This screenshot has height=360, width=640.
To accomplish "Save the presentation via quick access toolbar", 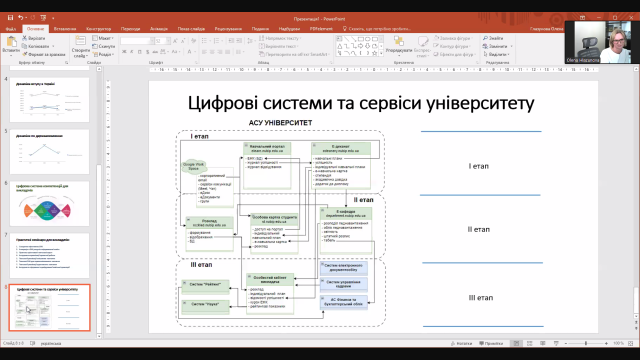I will (11, 18).
